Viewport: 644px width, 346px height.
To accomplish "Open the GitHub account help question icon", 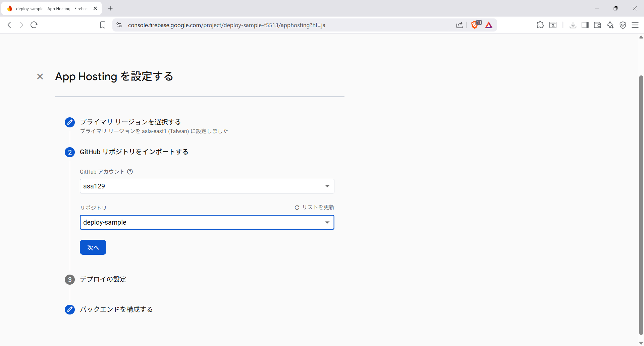I will 130,172.
